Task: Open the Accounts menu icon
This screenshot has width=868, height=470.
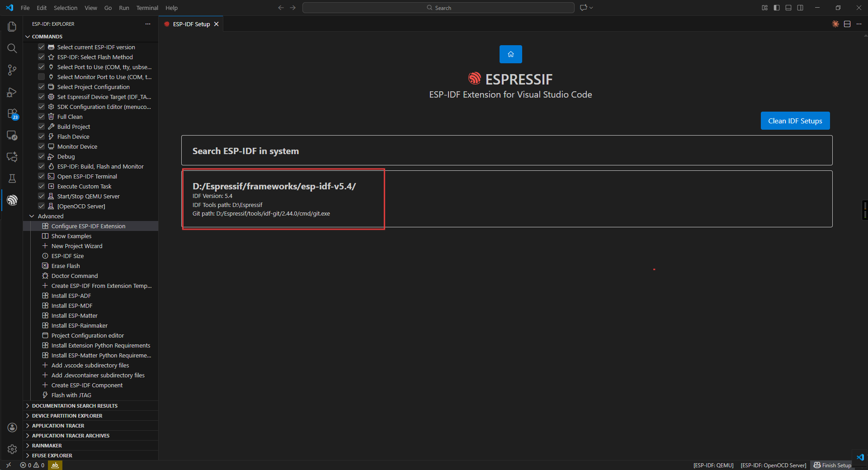Action: 12,428
